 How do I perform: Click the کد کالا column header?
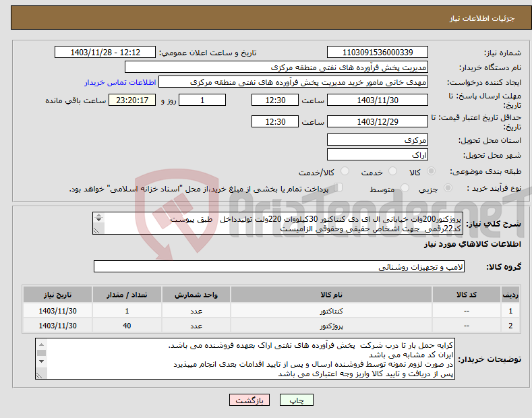[467, 295]
